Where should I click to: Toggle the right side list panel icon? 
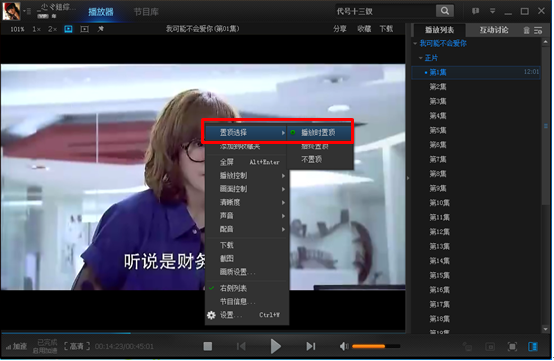click(533, 347)
